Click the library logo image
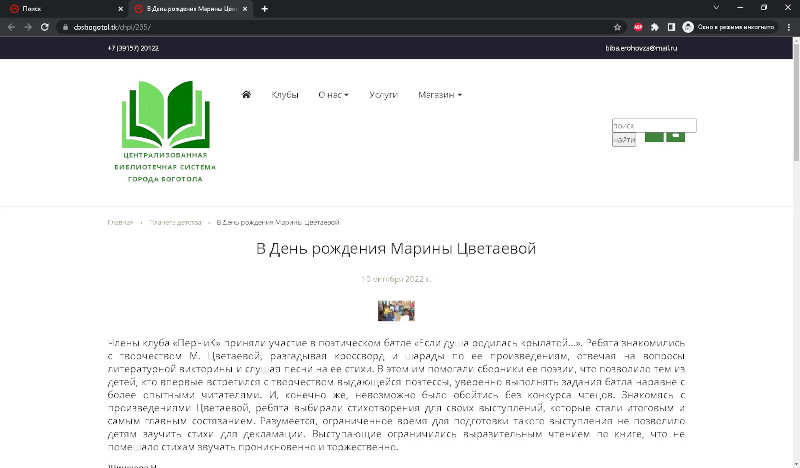Image resolution: width=800 pixels, height=468 pixels. (x=165, y=132)
